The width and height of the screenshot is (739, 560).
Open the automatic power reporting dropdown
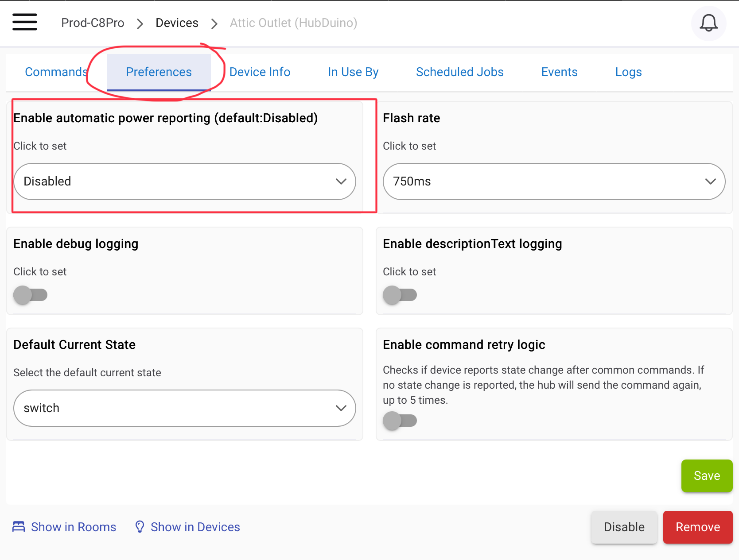[x=185, y=182]
